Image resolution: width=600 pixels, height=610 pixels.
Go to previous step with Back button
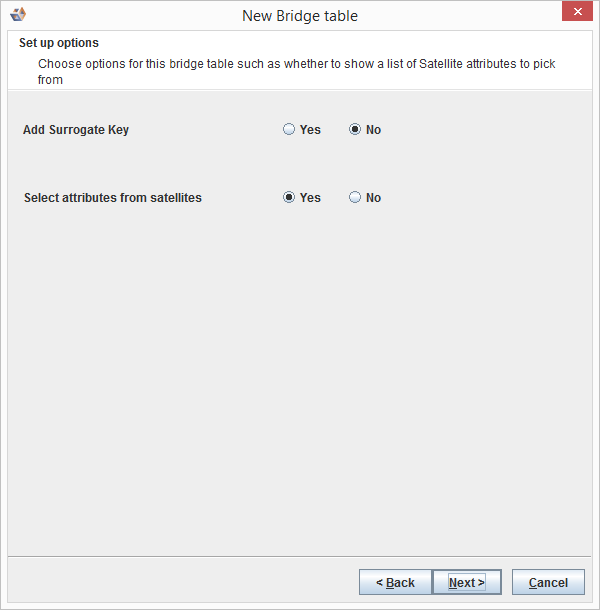tap(395, 582)
